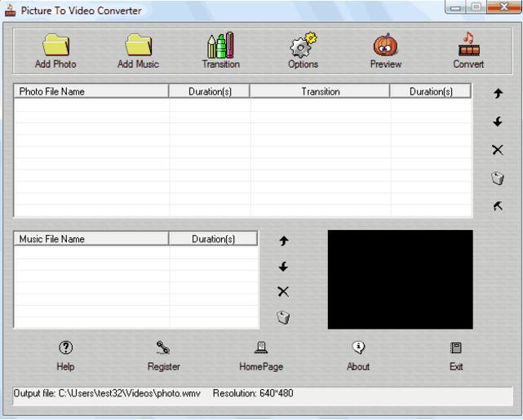The width and height of the screenshot is (523, 420).
Task: Move selected photo down with arrow
Action: pos(497,122)
